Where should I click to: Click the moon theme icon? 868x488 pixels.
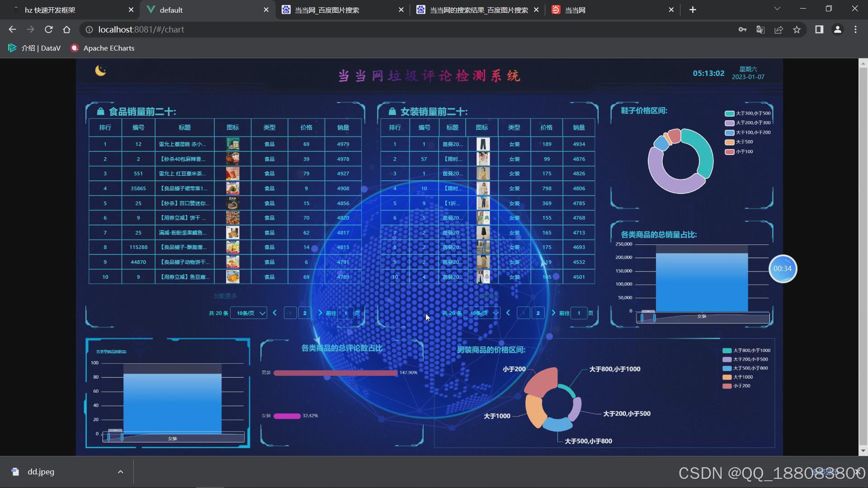tap(100, 70)
